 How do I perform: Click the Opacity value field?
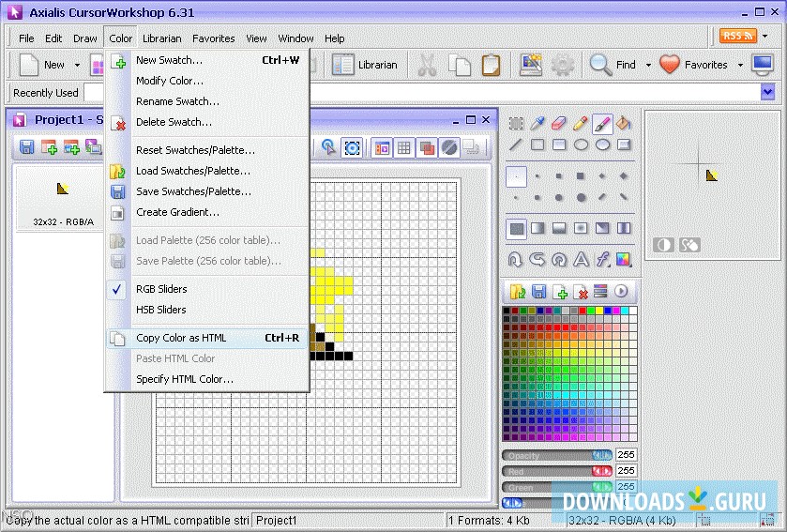pyautogui.click(x=626, y=455)
